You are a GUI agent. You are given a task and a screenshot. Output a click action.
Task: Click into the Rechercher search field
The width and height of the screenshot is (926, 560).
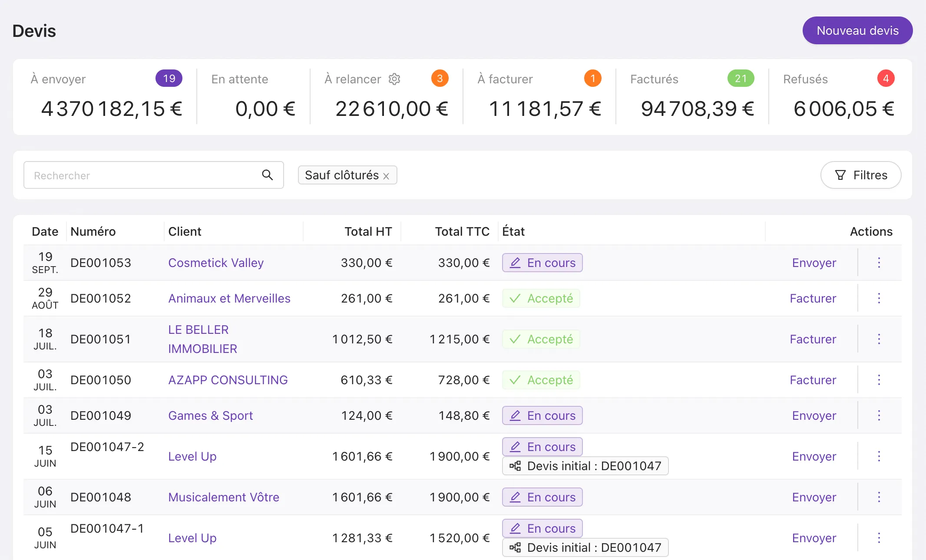tap(154, 175)
